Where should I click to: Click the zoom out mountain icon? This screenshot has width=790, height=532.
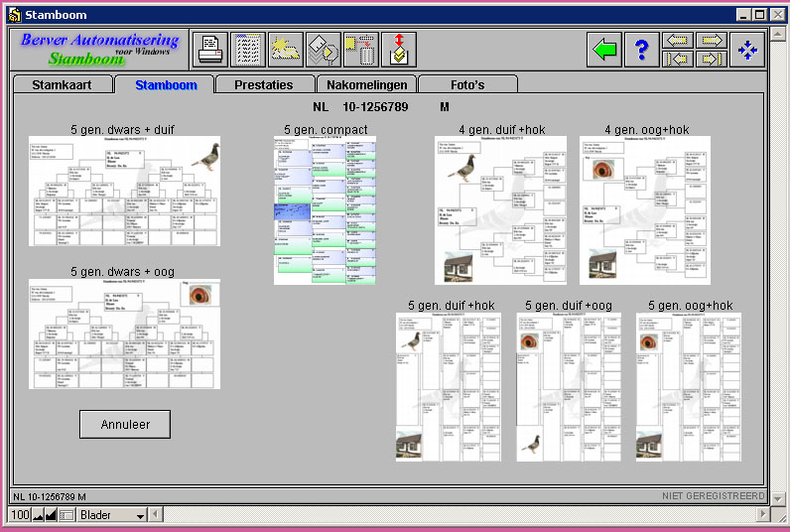pos(39,515)
